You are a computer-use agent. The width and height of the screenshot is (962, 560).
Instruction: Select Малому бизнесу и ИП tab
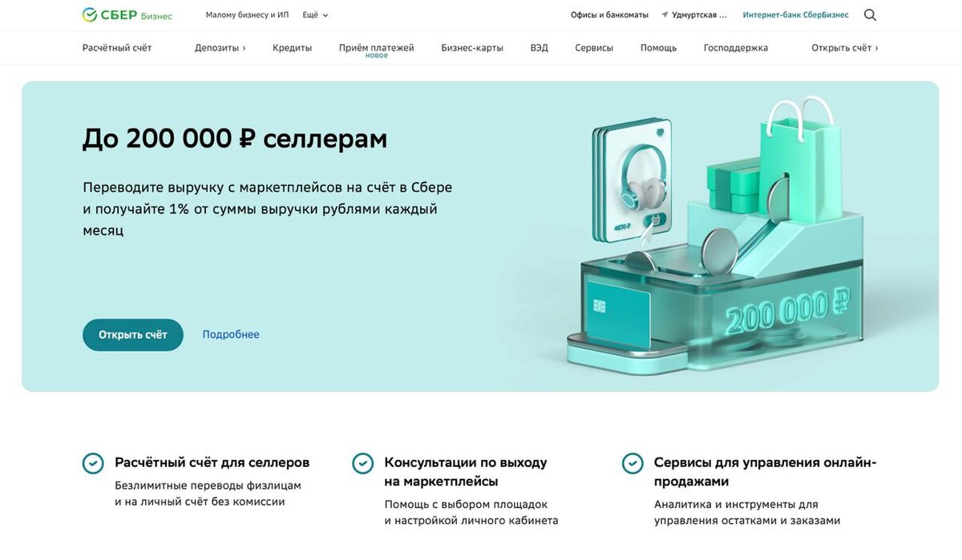pos(247,15)
